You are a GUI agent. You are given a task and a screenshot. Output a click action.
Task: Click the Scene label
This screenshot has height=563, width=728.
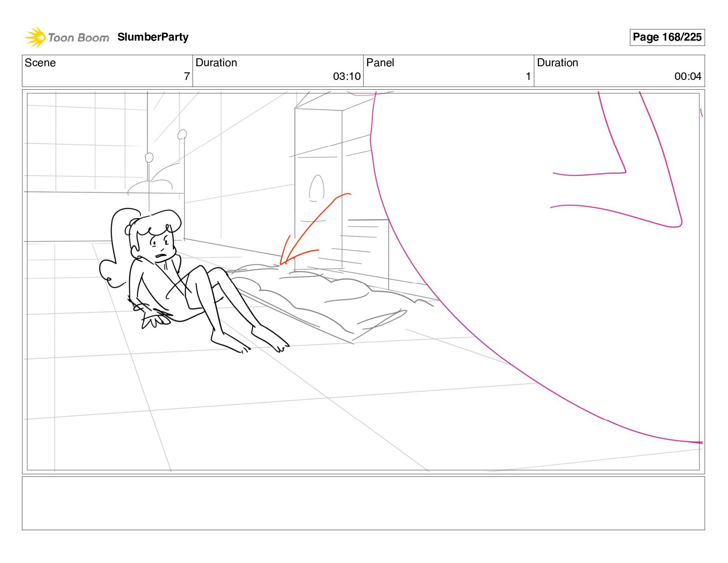pyautogui.click(x=40, y=63)
